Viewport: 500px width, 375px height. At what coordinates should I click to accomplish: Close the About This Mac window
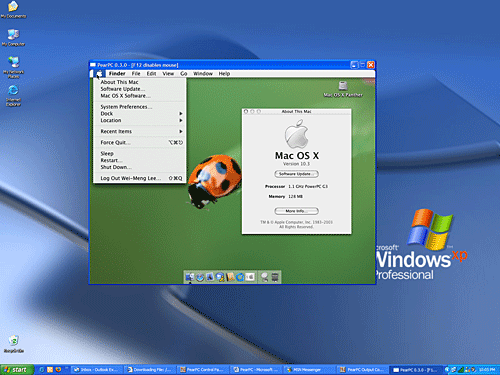(x=246, y=111)
